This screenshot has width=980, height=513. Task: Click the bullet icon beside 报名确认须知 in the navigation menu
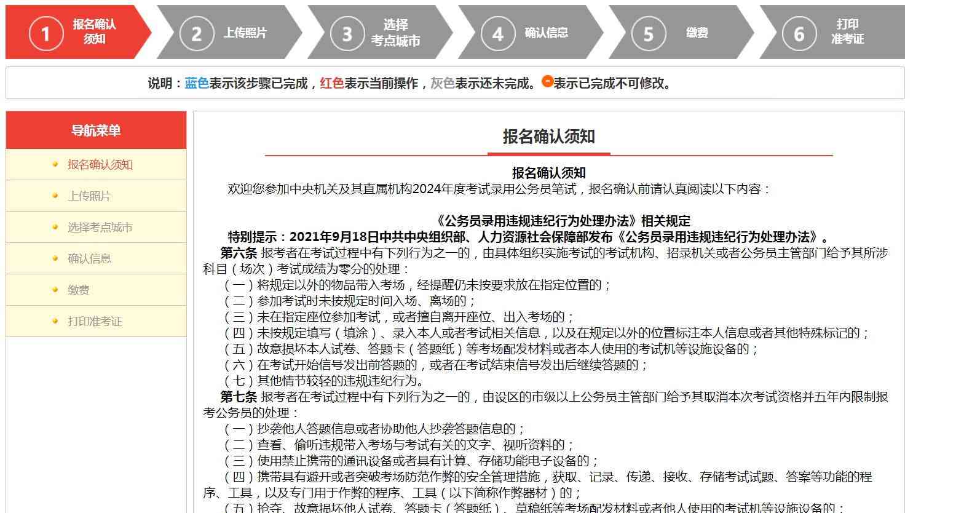(x=55, y=164)
